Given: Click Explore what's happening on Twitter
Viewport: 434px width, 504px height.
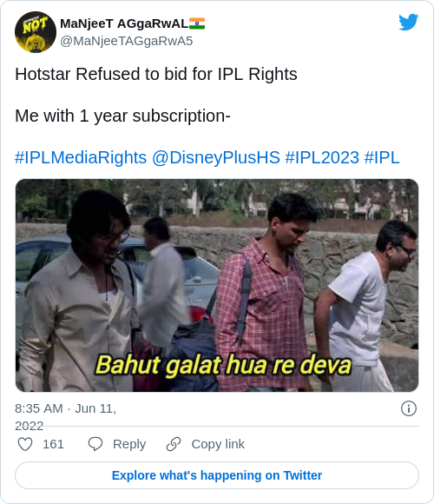Looking at the screenshot, I should (x=217, y=475).
